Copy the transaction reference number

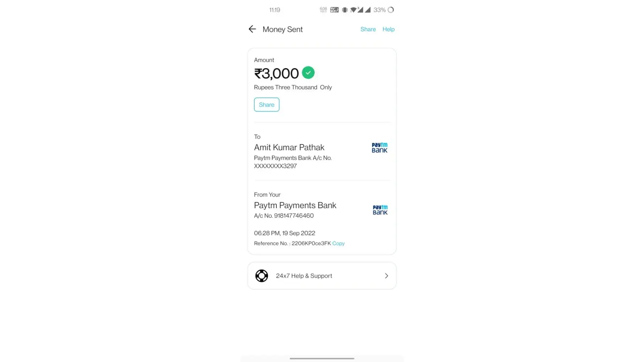click(x=338, y=244)
